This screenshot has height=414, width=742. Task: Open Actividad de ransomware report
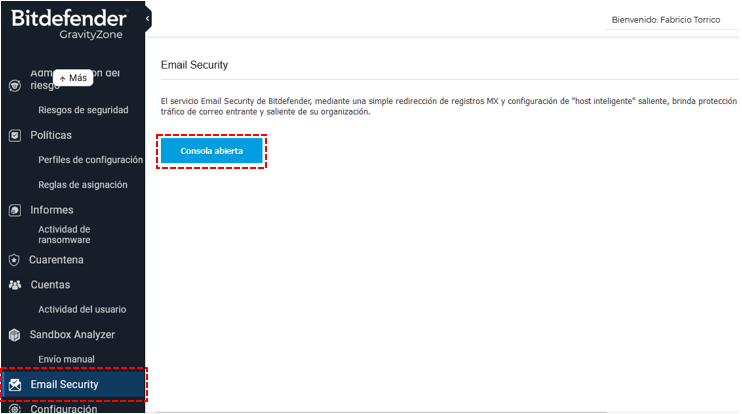coord(64,235)
